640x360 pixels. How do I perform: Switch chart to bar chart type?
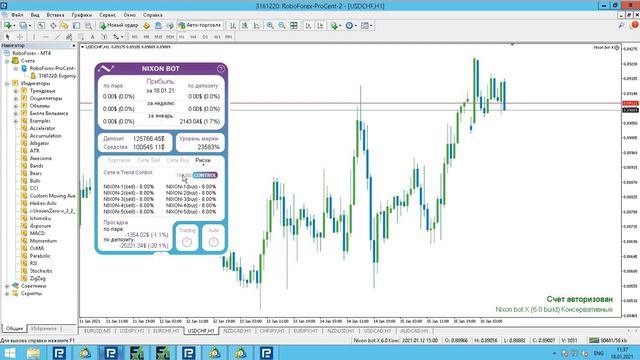pos(233,25)
